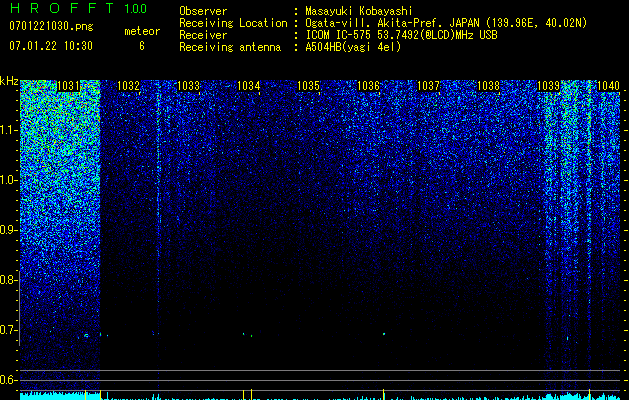
Task: Click the Receiving antenna label
Action: point(230,47)
